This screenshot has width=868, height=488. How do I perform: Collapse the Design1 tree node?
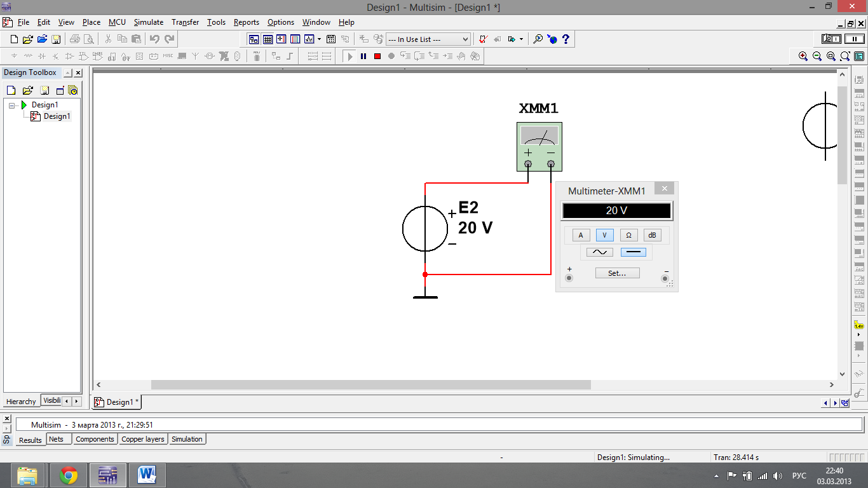(x=12, y=105)
